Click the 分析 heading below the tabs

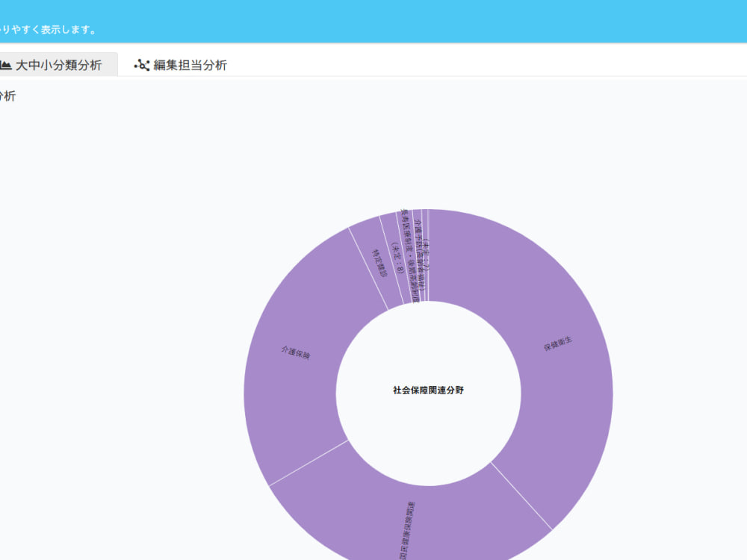pyautogui.click(x=6, y=96)
